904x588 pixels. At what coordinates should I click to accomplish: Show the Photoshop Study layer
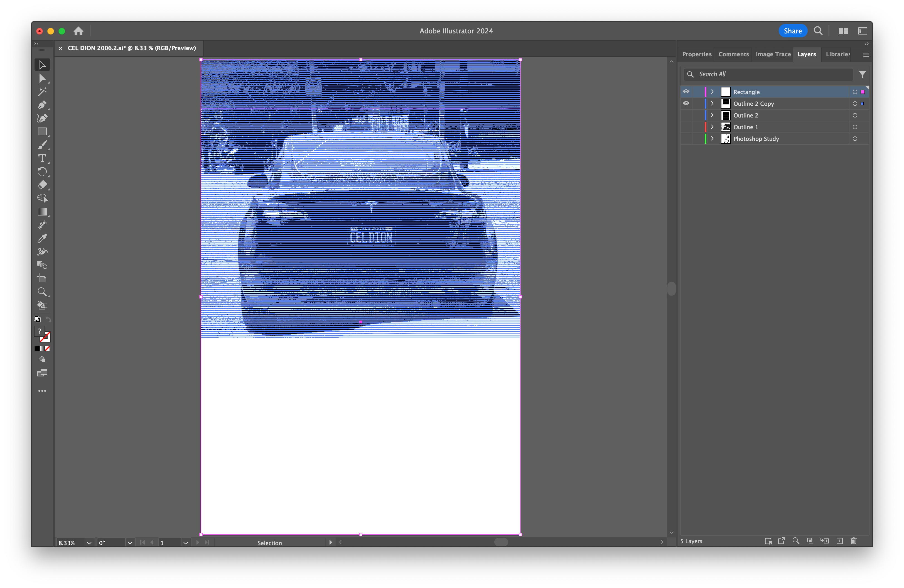[x=686, y=139]
